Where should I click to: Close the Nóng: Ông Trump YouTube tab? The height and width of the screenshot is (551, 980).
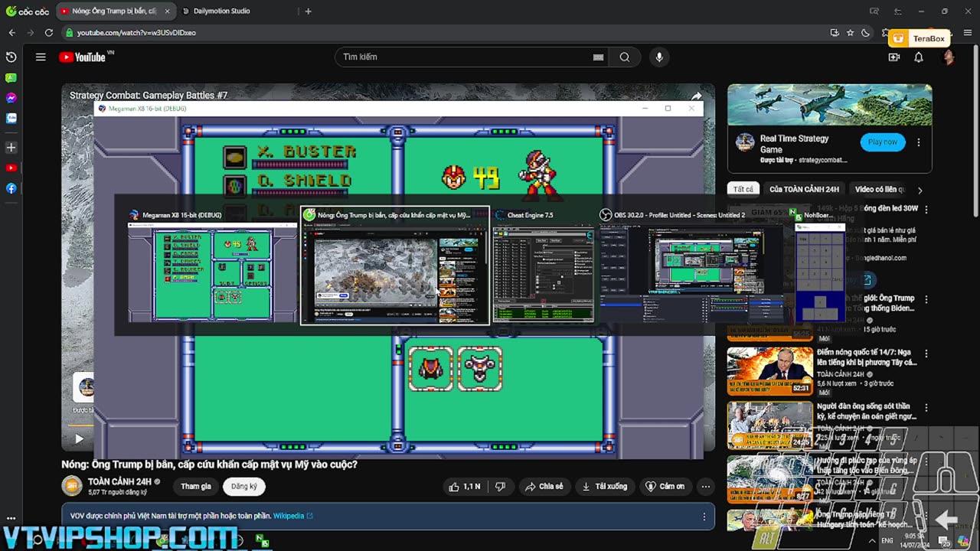[x=167, y=11]
